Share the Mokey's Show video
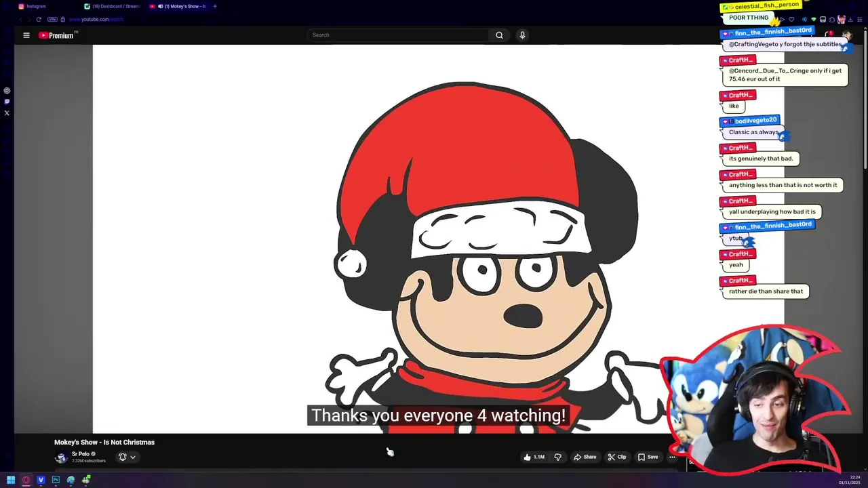 click(585, 457)
